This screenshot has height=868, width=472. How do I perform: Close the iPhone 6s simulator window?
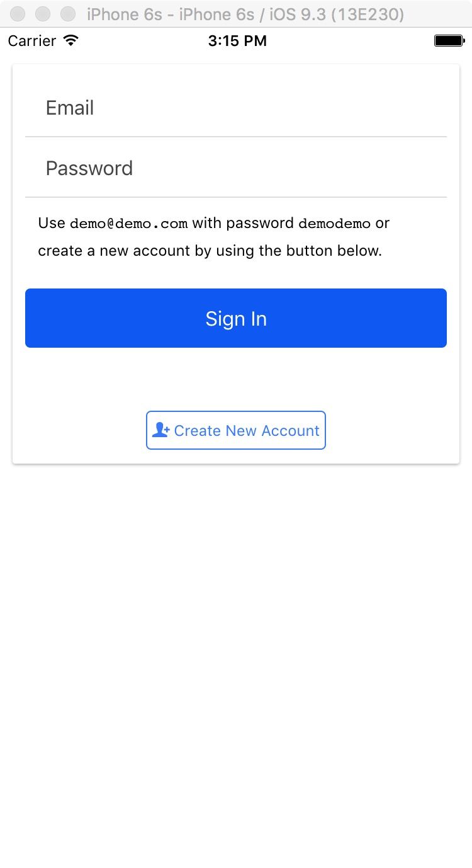[19, 14]
